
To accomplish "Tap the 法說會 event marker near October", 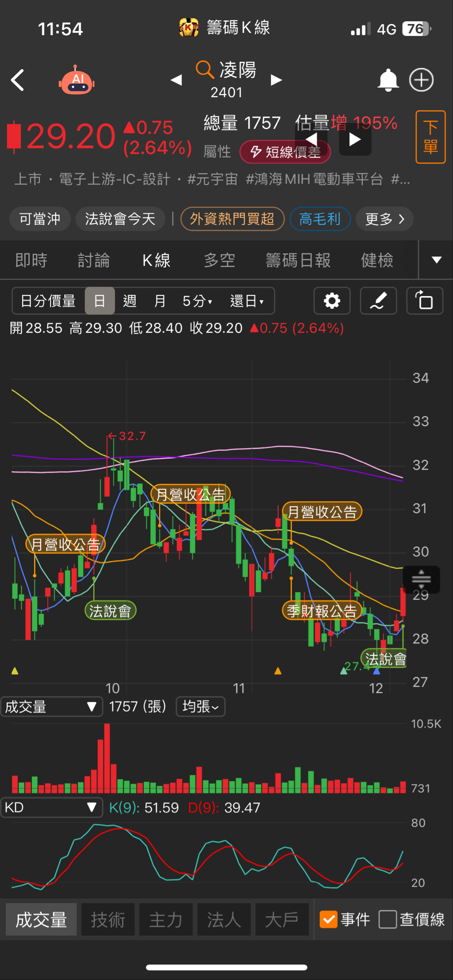I will (x=110, y=611).
